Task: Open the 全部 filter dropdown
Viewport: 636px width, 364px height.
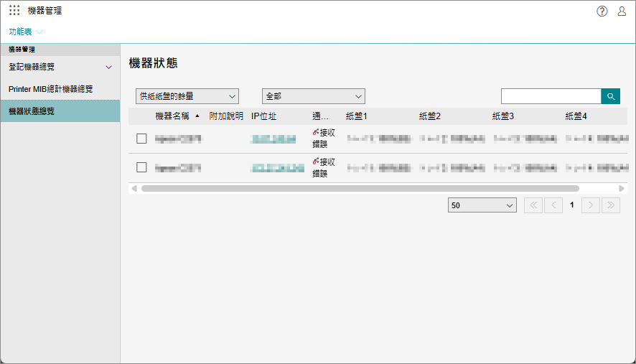Action: (x=313, y=96)
